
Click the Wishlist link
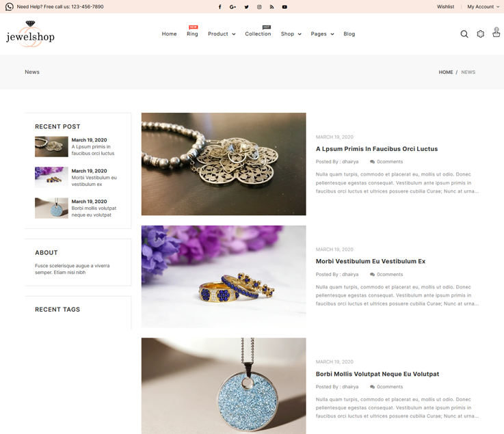coord(445,6)
